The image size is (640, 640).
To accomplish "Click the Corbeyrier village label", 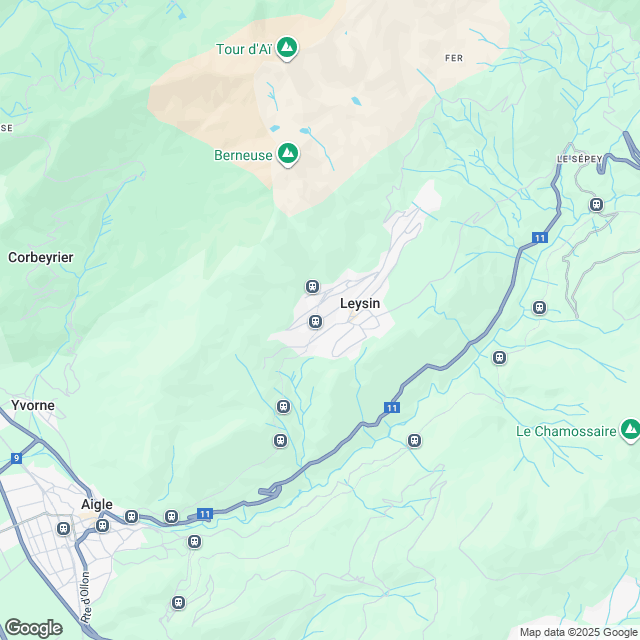I will (x=41, y=258).
